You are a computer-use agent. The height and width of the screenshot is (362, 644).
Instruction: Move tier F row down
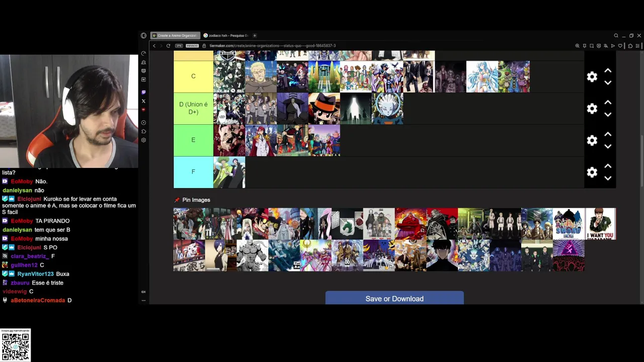point(608,178)
